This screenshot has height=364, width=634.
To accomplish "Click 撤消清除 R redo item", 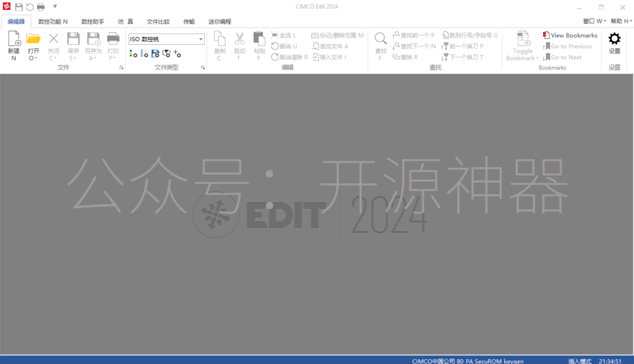I will click(x=289, y=57).
